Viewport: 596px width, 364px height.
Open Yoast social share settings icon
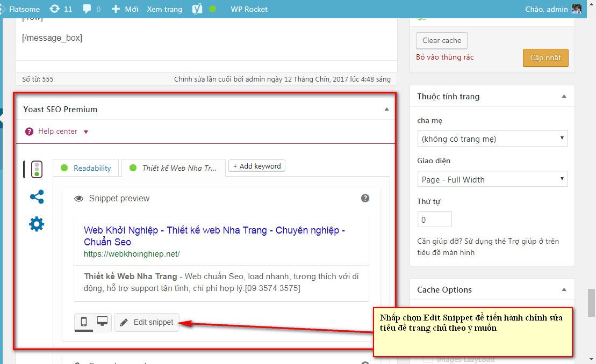click(37, 197)
